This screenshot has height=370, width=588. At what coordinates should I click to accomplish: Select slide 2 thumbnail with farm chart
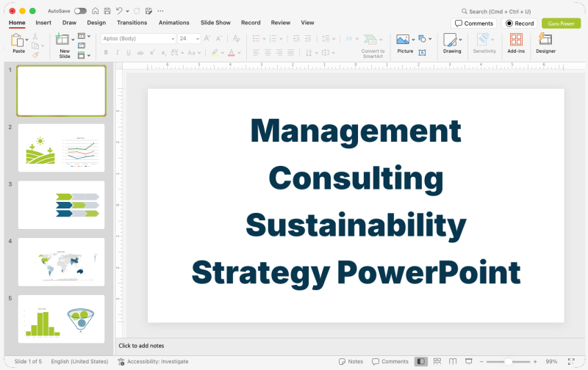[62, 148]
